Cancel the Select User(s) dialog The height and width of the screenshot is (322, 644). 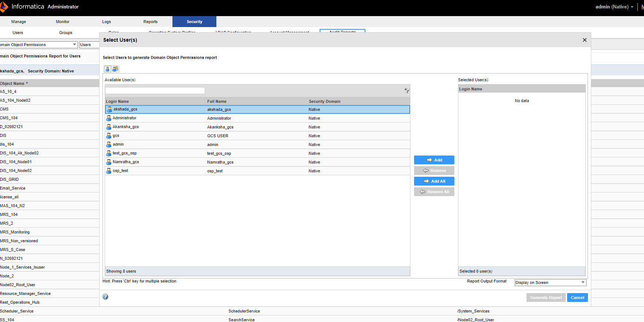pyautogui.click(x=577, y=297)
